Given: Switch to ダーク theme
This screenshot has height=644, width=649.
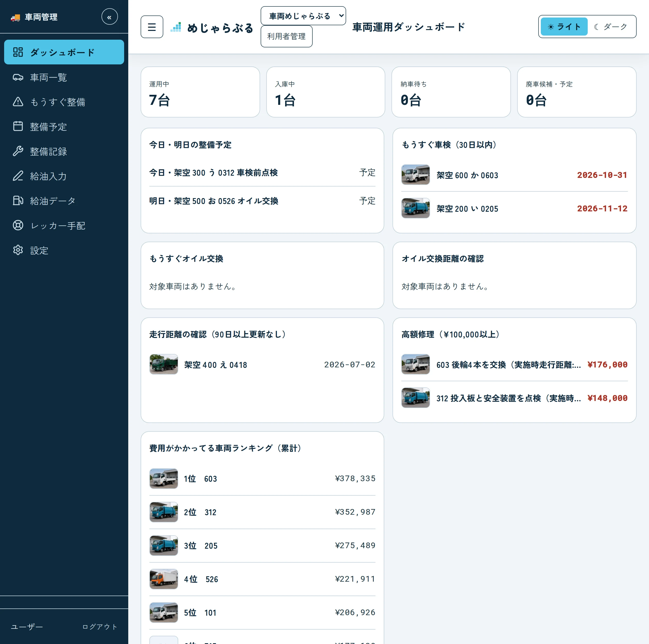Looking at the screenshot, I should (611, 27).
